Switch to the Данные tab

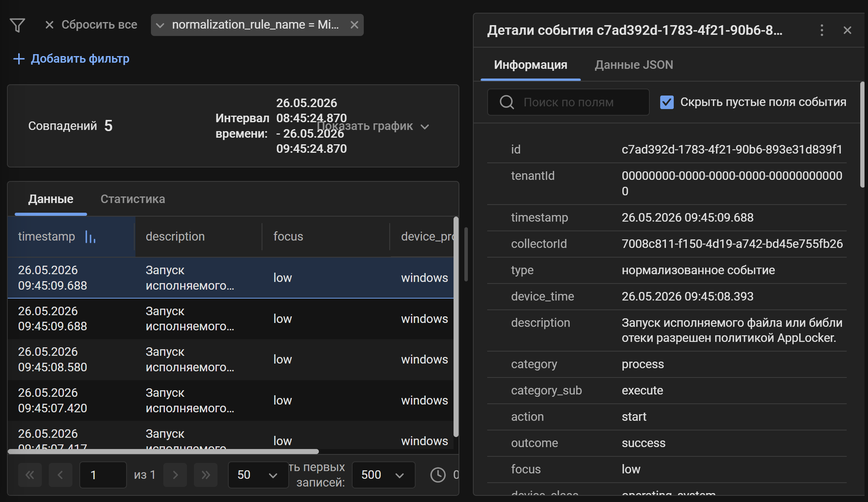tap(51, 199)
